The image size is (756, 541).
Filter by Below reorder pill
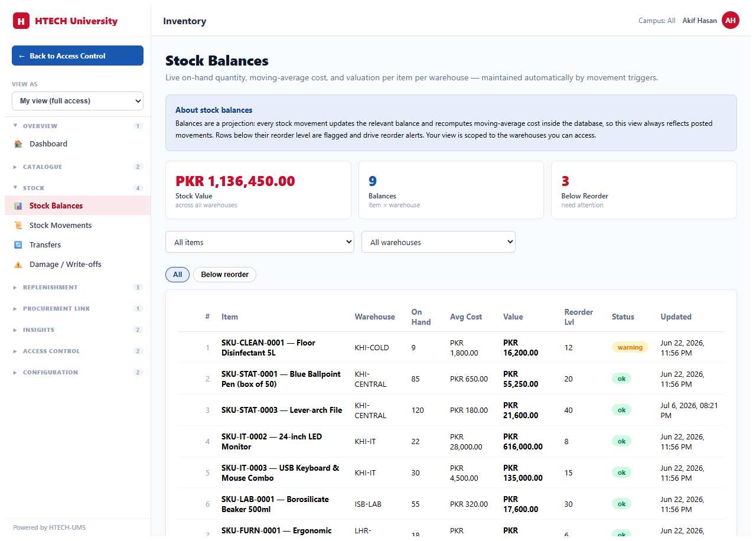tap(224, 275)
